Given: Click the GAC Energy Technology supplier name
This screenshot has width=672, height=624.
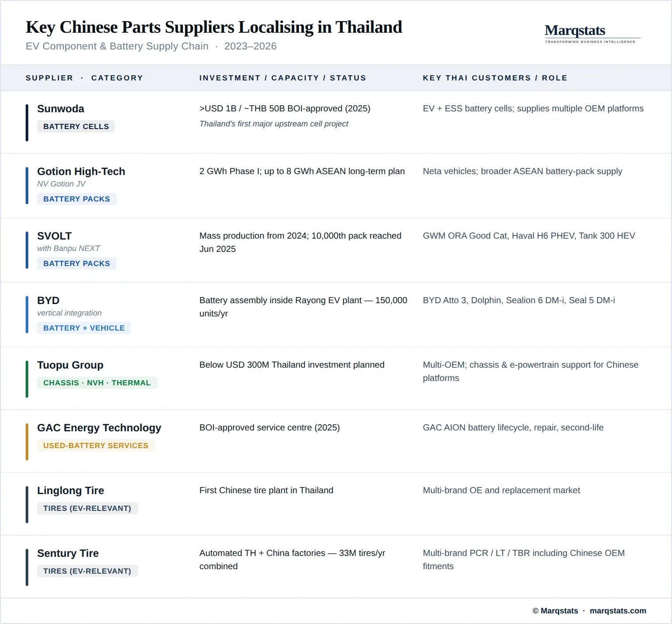Looking at the screenshot, I should pos(99,428).
